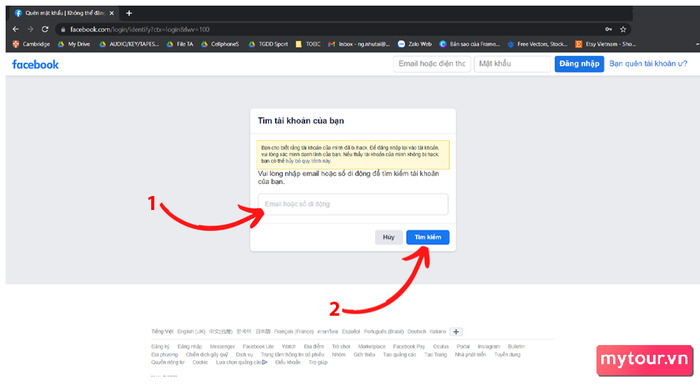Reload the page with the refresh icon

coord(45,29)
